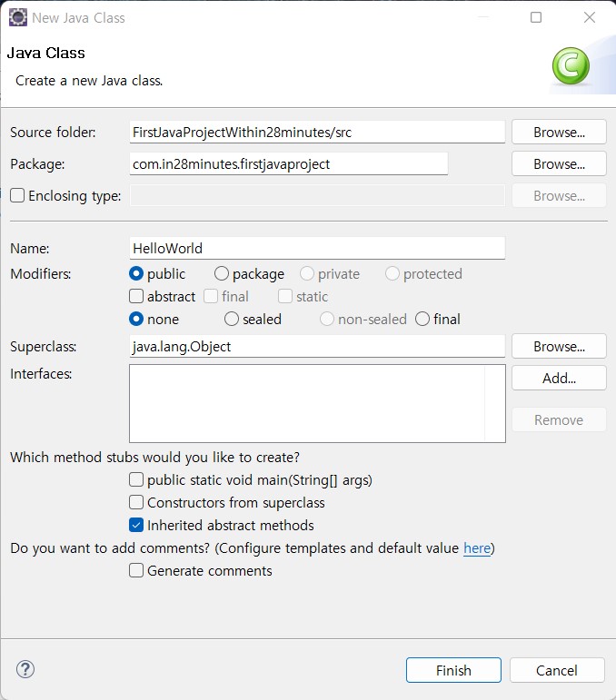Click Add to add interfaces
Image resolution: width=616 pixels, height=700 pixels.
coord(558,378)
